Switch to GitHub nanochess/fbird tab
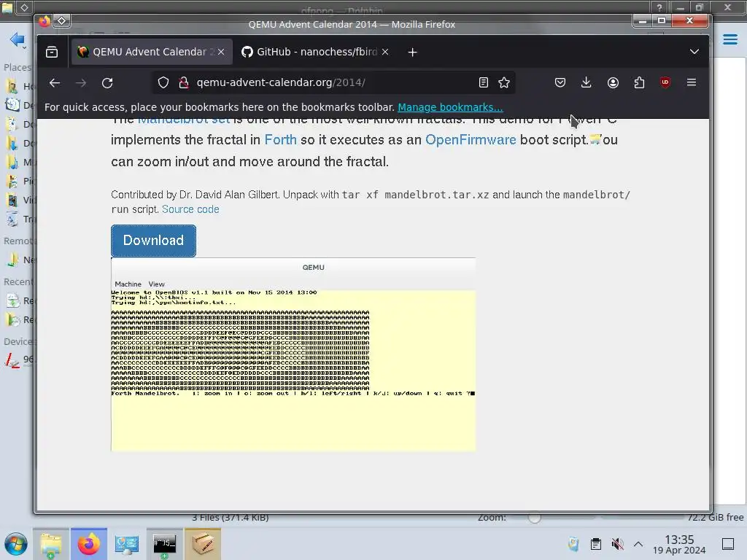 tap(316, 52)
